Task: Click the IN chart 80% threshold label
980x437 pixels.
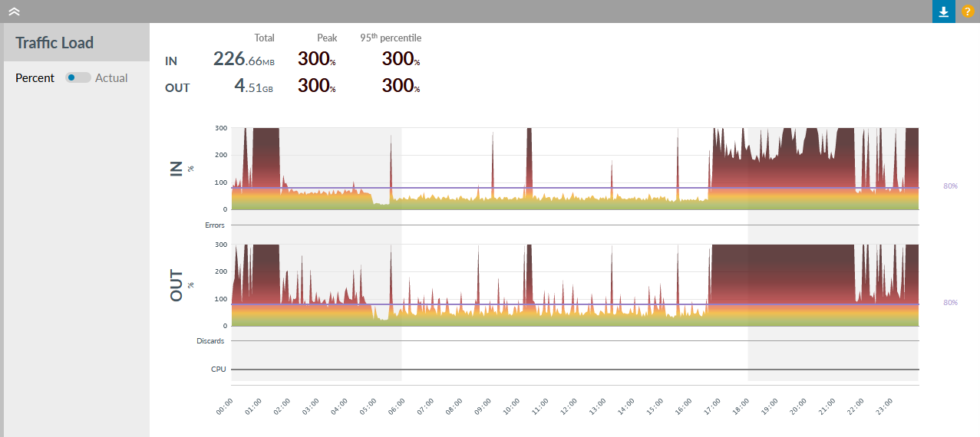Action: (950, 186)
